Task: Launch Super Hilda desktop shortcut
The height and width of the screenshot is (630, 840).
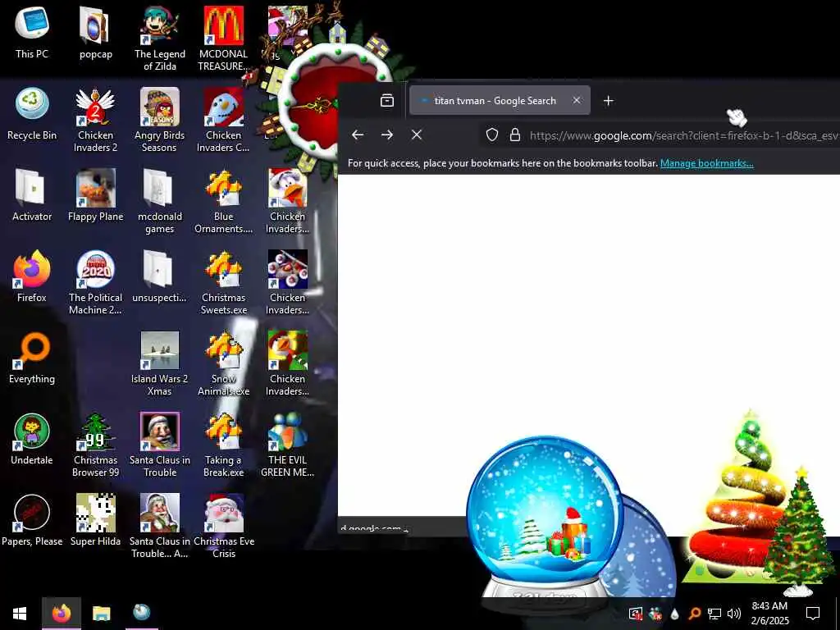Action: (x=95, y=521)
